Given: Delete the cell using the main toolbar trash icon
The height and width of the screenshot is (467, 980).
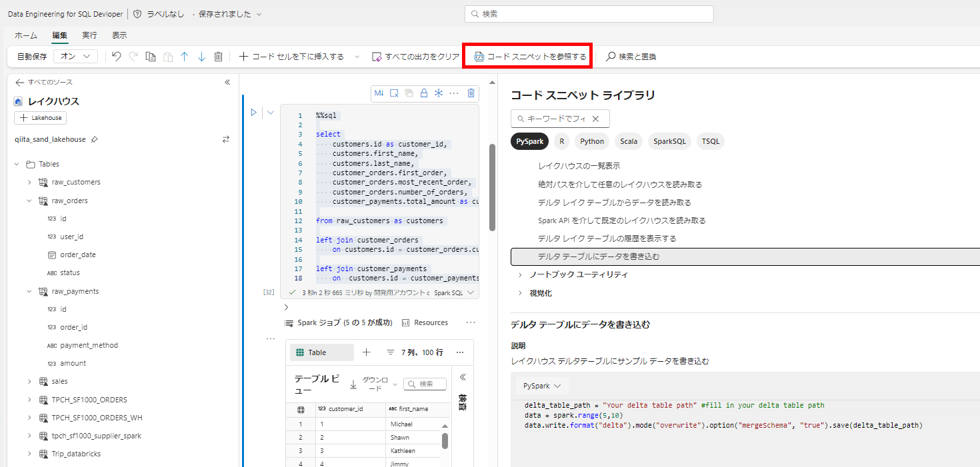Looking at the screenshot, I should click(218, 57).
